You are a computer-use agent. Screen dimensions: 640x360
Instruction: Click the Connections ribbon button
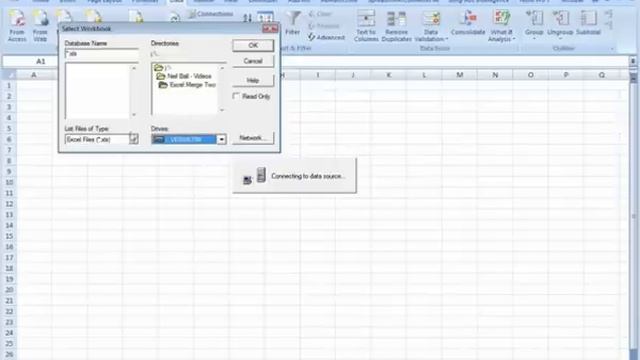click(x=211, y=14)
